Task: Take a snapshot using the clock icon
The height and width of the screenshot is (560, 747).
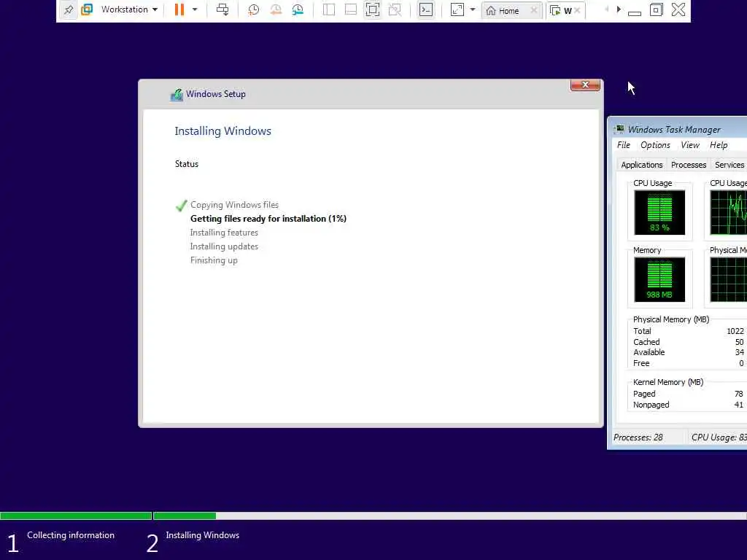Action: tap(253, 9)
